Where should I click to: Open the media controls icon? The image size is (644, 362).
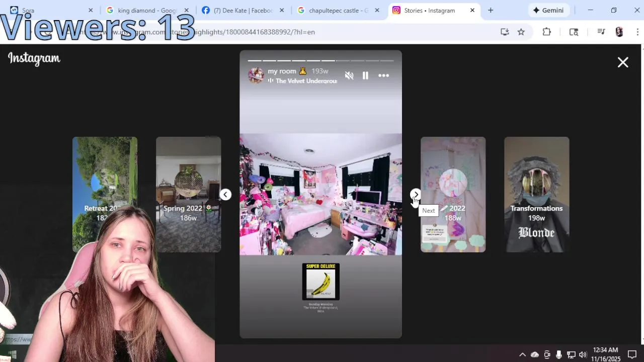[601, 32]
